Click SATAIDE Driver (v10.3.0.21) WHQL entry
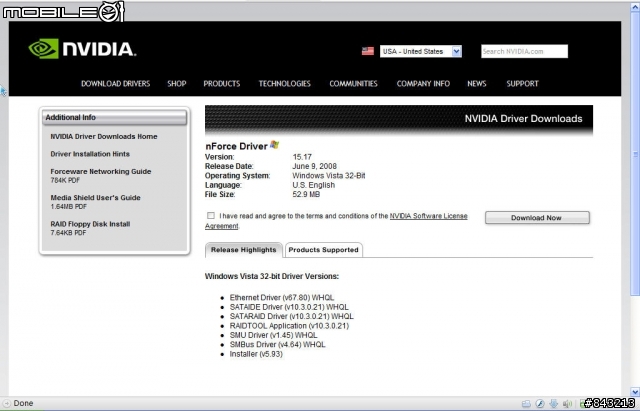The height and width of the screenshot is (411, 640). tap(289, 307)
